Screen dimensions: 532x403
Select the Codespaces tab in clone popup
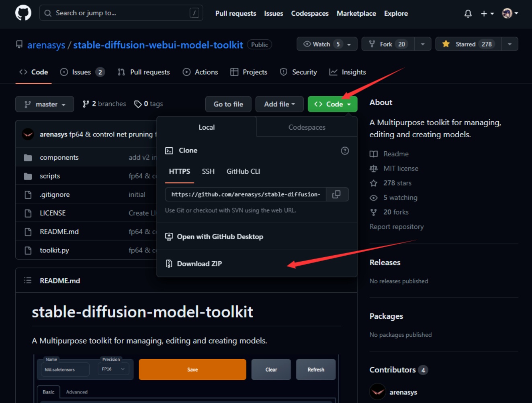(x=307, y=127)
